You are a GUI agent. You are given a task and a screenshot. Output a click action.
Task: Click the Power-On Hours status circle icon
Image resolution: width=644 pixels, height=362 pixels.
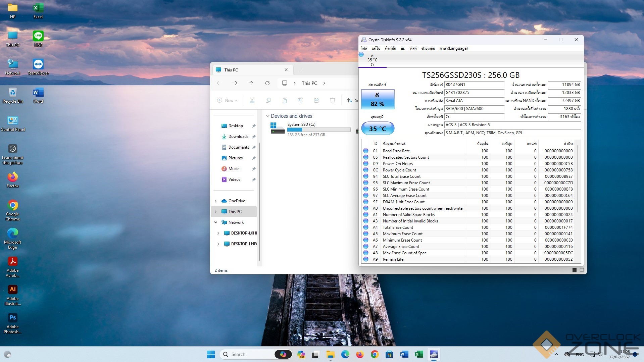[366, 164]
